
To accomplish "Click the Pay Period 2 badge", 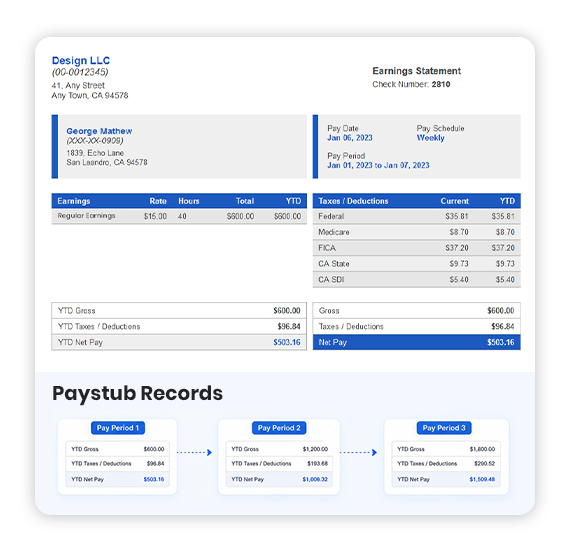I will coord(279,428).
